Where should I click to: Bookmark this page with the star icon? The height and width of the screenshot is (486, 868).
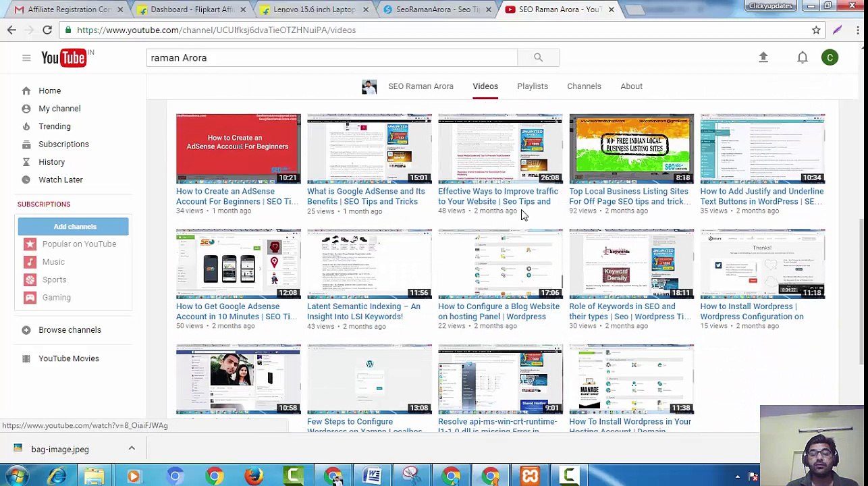click(816, 30)
